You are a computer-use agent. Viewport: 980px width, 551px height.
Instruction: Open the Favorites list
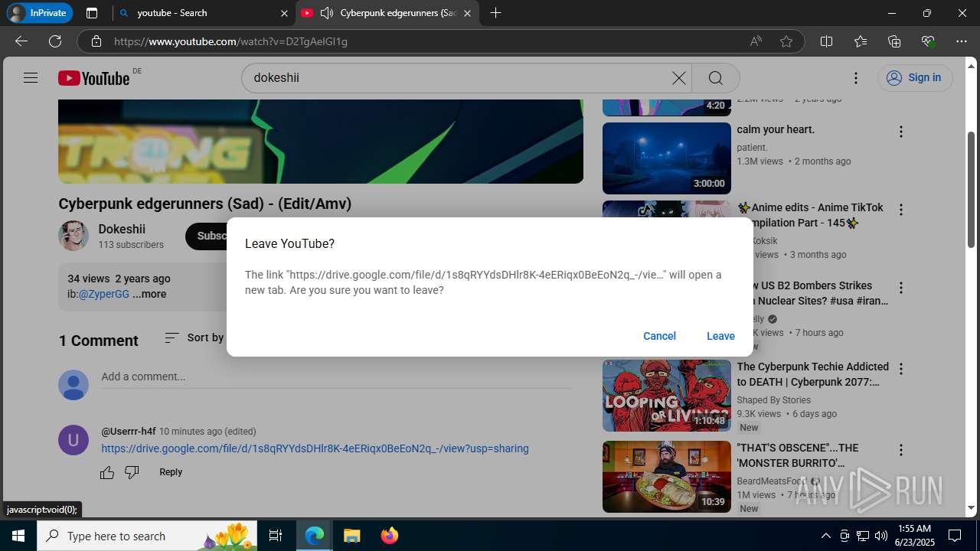point(861,41)
